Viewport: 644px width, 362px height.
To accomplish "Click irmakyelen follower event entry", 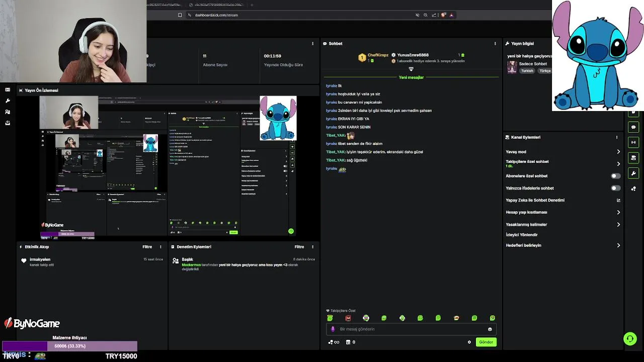I will pyautogui.click(x=92, y=261).
